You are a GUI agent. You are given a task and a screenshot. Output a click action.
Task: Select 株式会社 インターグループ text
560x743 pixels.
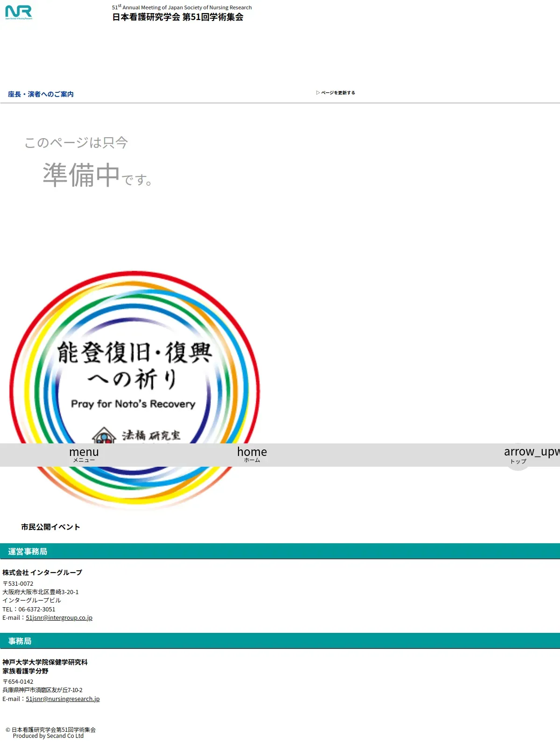pyautogui.click(x=42, y=573)
